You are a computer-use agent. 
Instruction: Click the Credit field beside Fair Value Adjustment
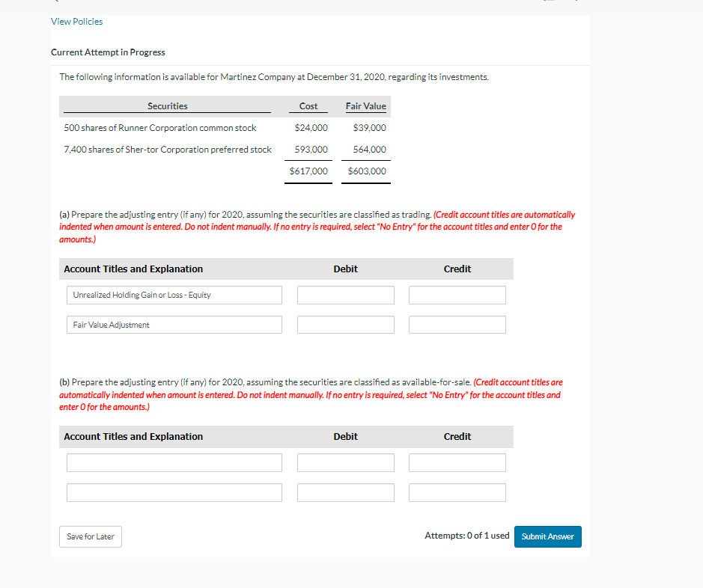[457, 325]
